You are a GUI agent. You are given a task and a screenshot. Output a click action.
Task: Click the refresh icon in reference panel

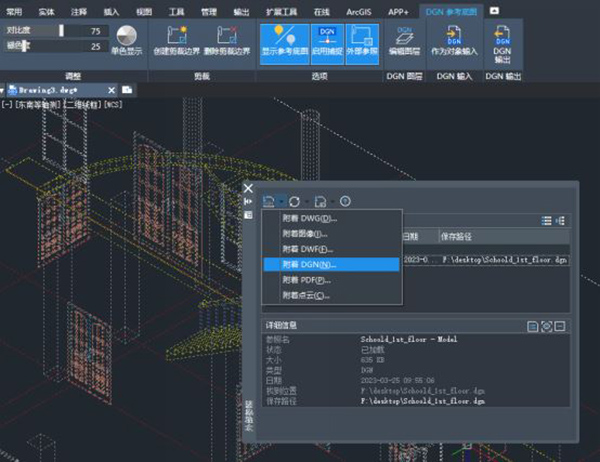(296, 200)
